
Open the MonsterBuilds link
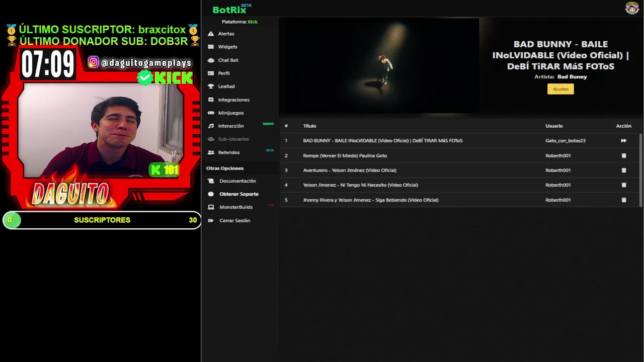pyautogui.click(x=236, y=207)
